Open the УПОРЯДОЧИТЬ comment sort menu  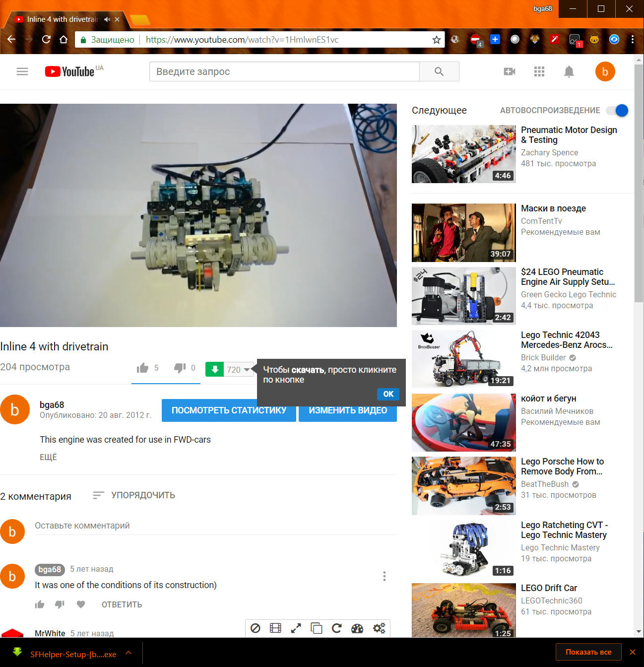point(134,495)
